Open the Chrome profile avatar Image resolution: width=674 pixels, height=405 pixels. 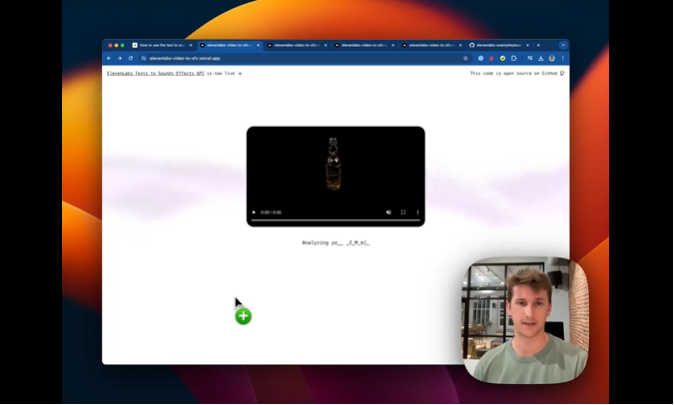[552, 58]
